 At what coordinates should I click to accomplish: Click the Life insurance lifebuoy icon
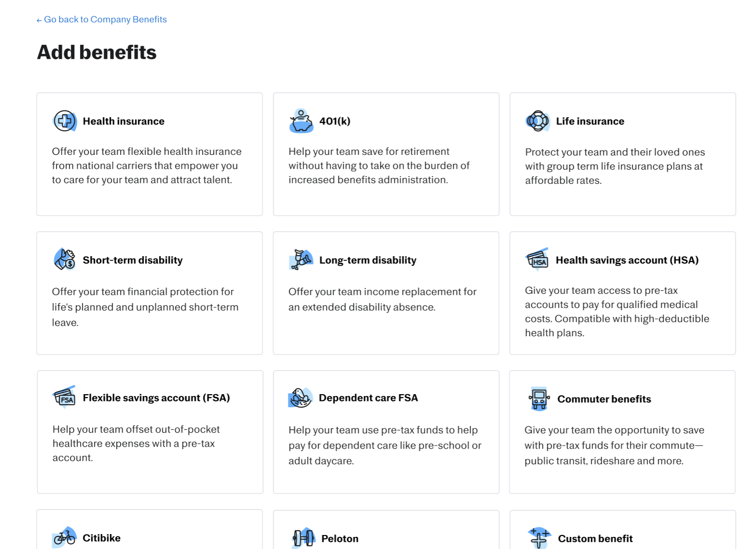click(538, 121)
